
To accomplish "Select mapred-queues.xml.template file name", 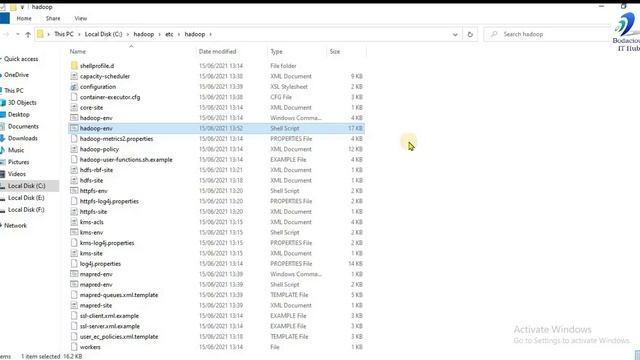I will tap(119, 295).
